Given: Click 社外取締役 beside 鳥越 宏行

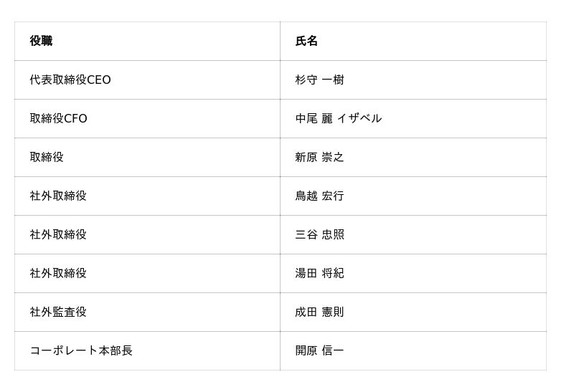Looking at the screenshot, I should pos(58,196).
